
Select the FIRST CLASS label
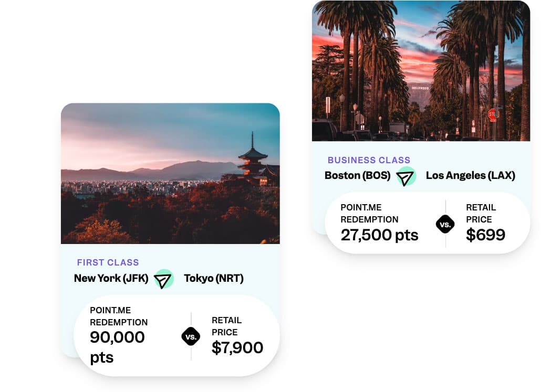tap(108, 262)
